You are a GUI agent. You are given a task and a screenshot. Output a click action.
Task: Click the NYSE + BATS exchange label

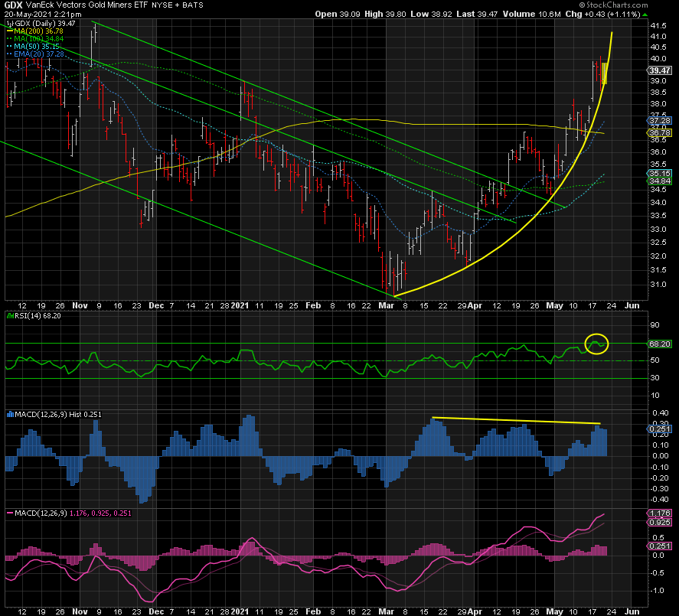pos(178,5)
